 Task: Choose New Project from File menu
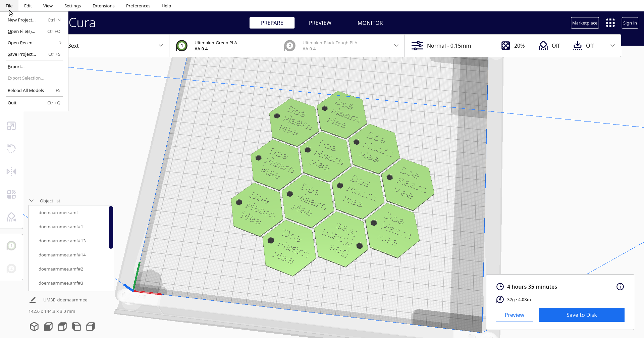pyautogui.click(x=34, y=20)
